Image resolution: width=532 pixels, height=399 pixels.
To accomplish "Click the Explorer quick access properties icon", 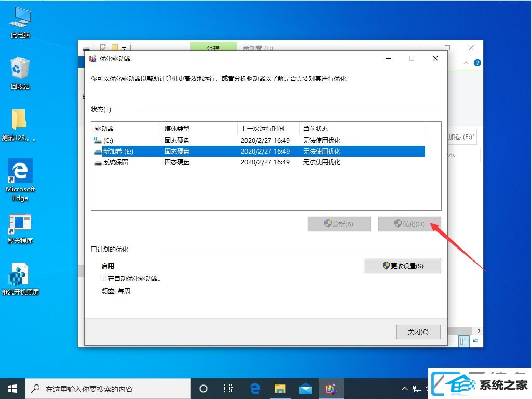I will click(x=103, y=48).
